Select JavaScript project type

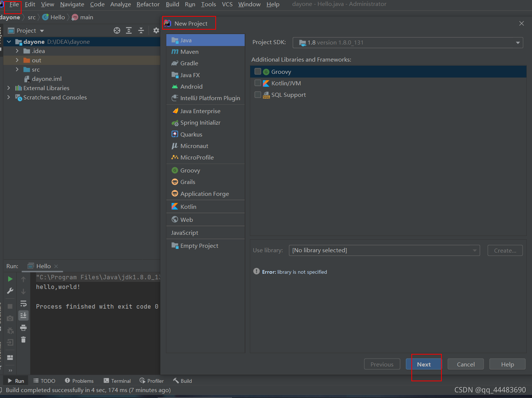click(205, 233)
